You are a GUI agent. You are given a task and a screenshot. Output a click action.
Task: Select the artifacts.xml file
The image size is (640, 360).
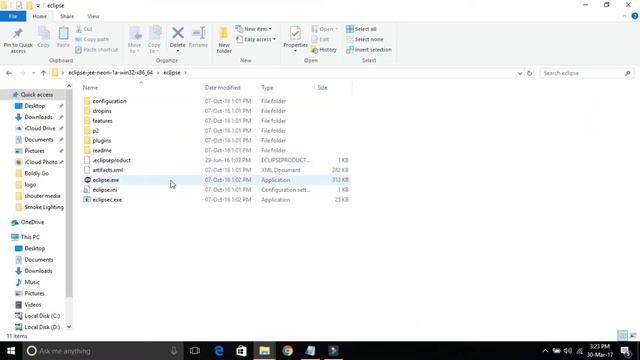(x=108, y=170)
